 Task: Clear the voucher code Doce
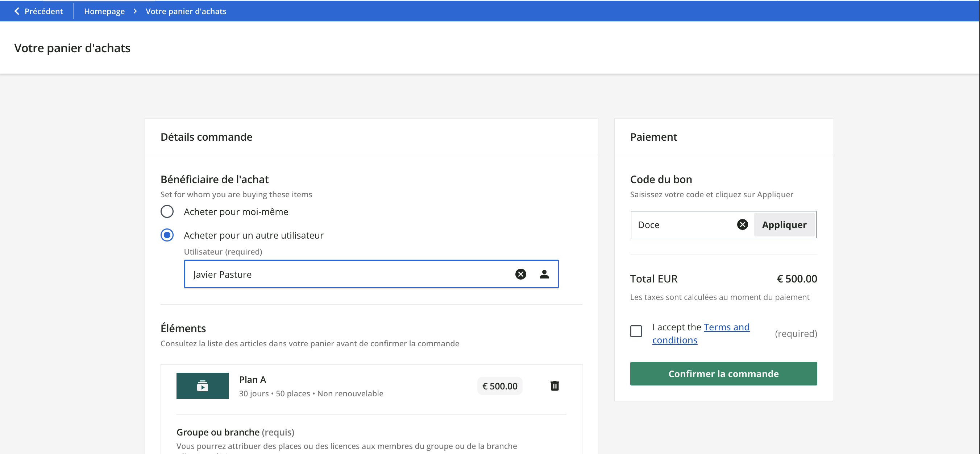click(x=742, y=224)
